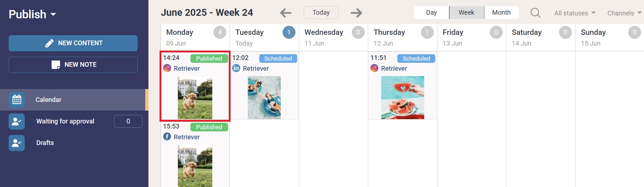Open the calendar search magnifier icon
The image size is (644, 187).
pos(535,13)
